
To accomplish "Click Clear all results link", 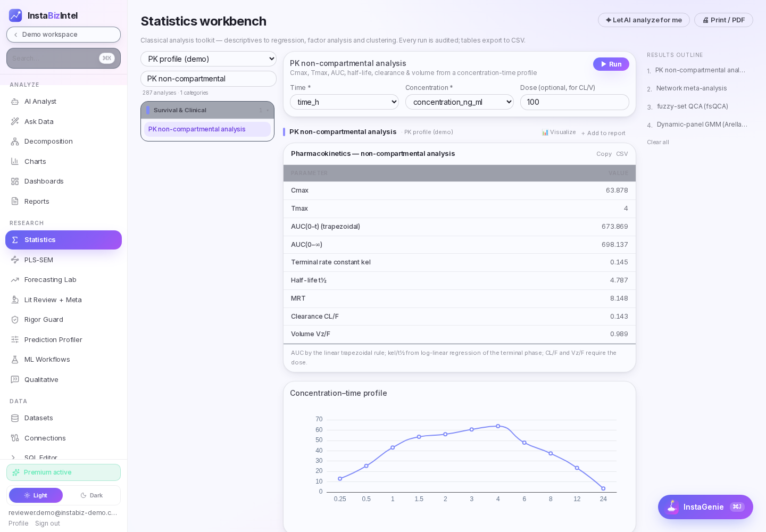I will pyautogui.click(x=658, y=142).
